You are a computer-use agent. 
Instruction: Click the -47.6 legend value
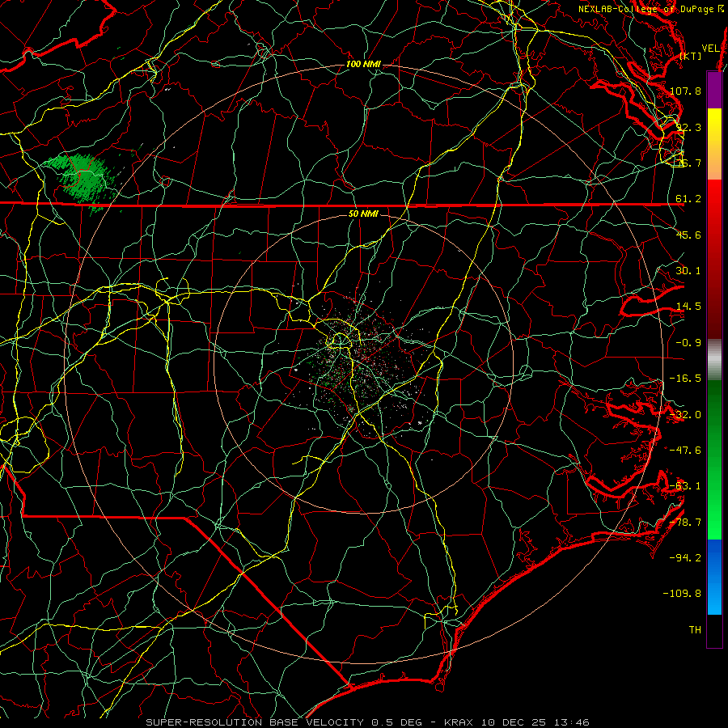[686, 451]
